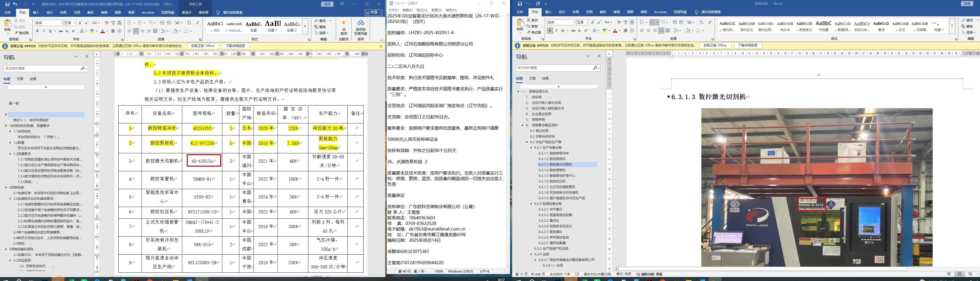
Task: Switch to 结果 tab in right navigation pane
Action: 546,79
